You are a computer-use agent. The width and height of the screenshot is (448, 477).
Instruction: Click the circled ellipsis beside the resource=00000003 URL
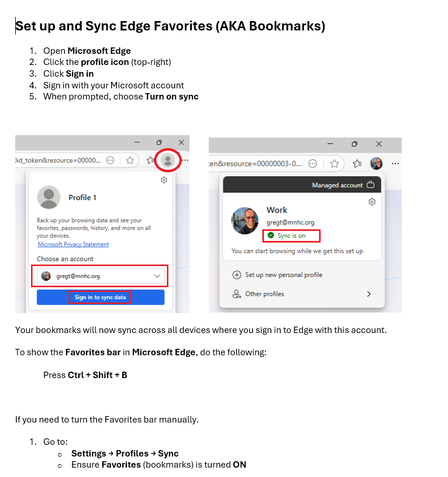[313, 164]
